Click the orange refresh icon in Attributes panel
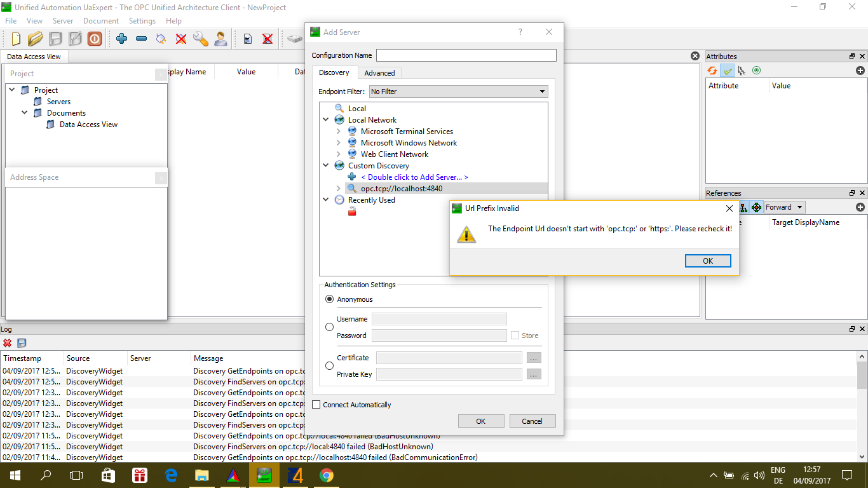Image resolution: width=868 pixels, height=488 pixels. [x=712, y=71]
